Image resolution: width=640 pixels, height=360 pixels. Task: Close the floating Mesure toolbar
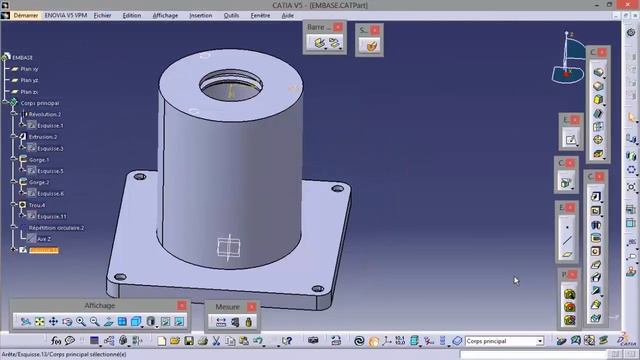[x=251, y=307]
